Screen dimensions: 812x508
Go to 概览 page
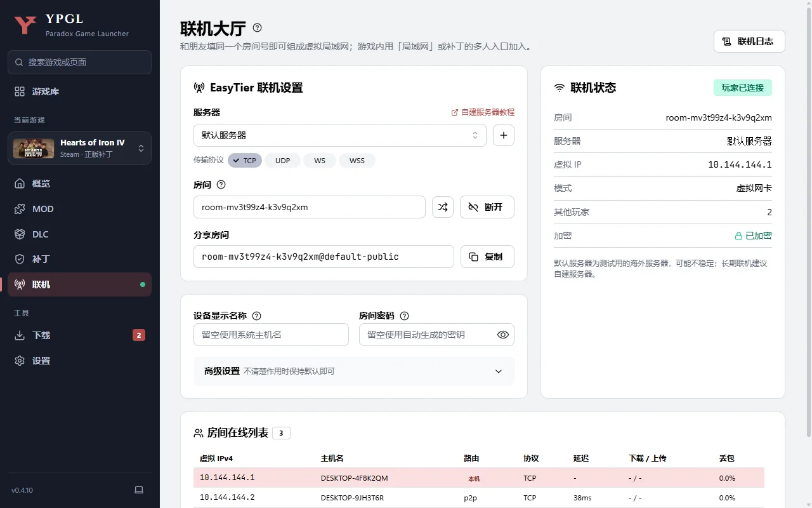79,184
